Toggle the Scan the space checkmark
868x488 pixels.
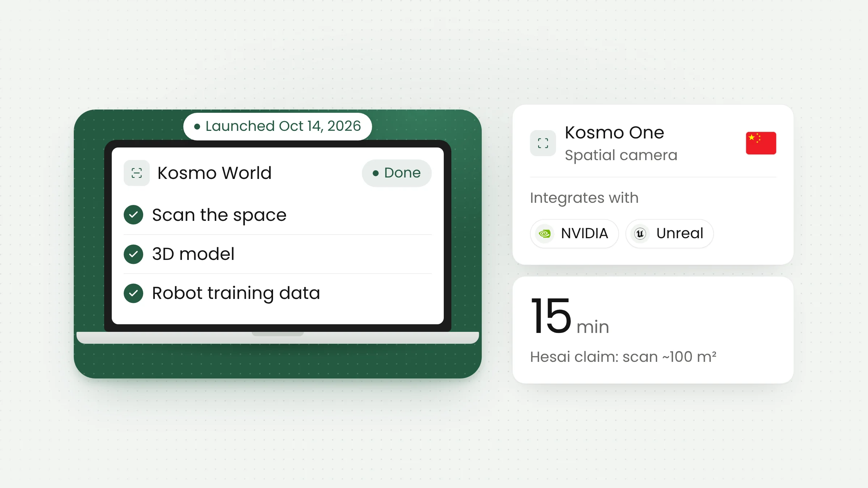tap(133, 215)
